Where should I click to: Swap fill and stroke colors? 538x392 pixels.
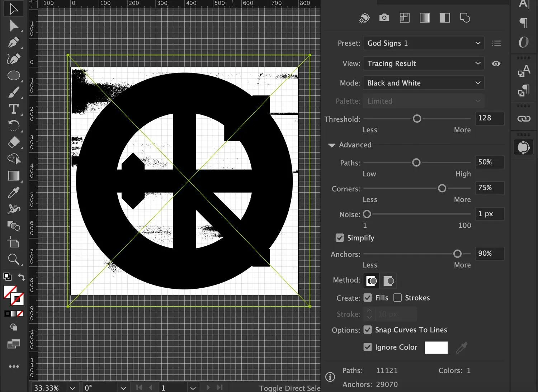pos(22,277)
